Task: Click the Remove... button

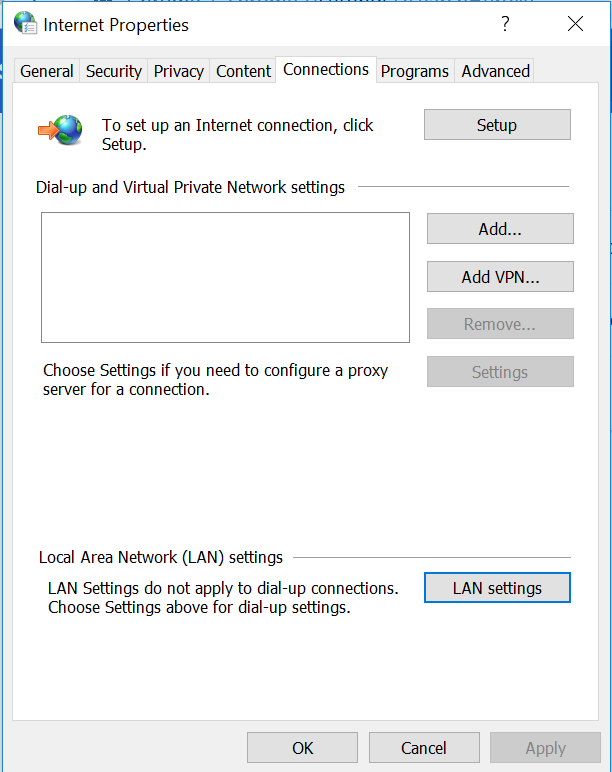Action: pos(500,324)
